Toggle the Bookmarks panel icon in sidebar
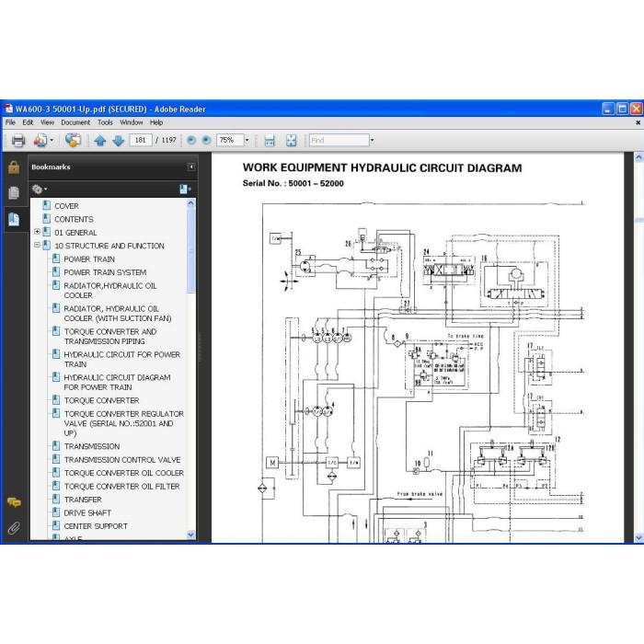The width and height of the screenshot is (644, 644). pyautogui.click(x=14, y=219)
